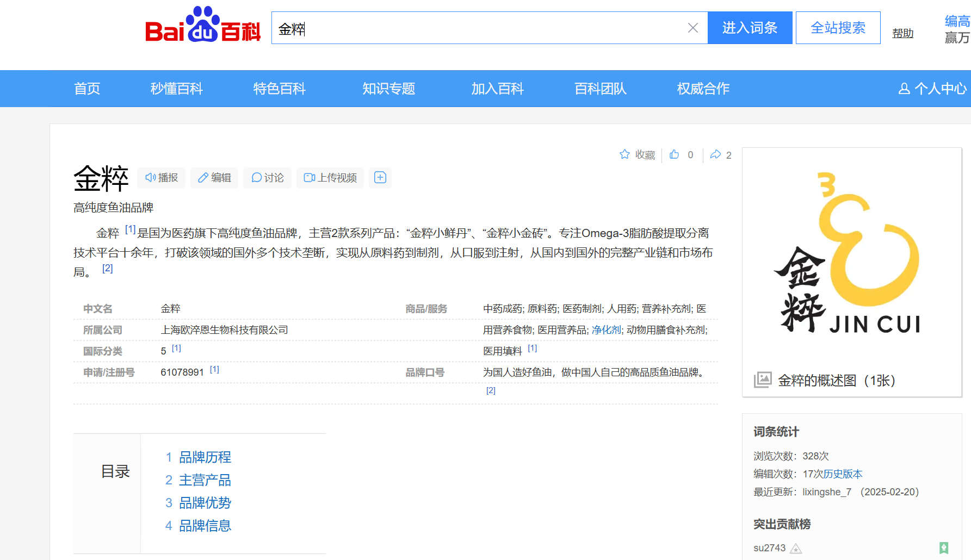This screenshot has height=560, width=971.
Task: Open the 秒懂百科 menu item
Action: pyautogui.click(x=177, y=89)
